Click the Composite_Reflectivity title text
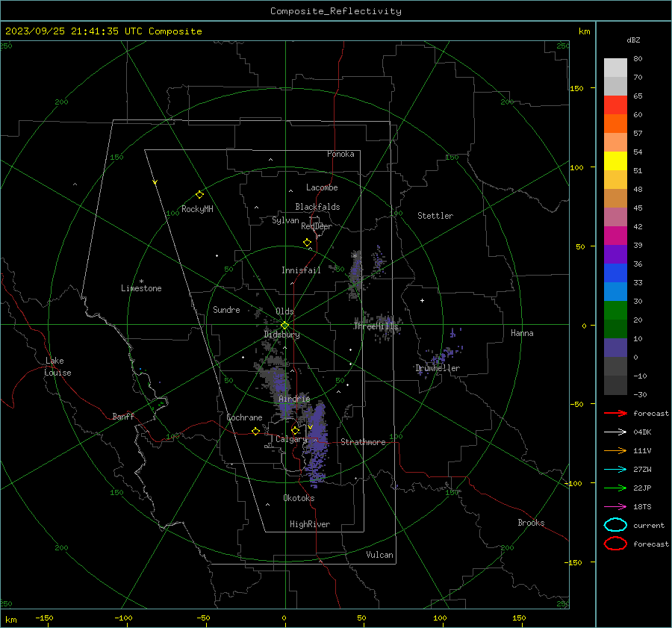This screenshot has height=628, width=672. [336, 11]
